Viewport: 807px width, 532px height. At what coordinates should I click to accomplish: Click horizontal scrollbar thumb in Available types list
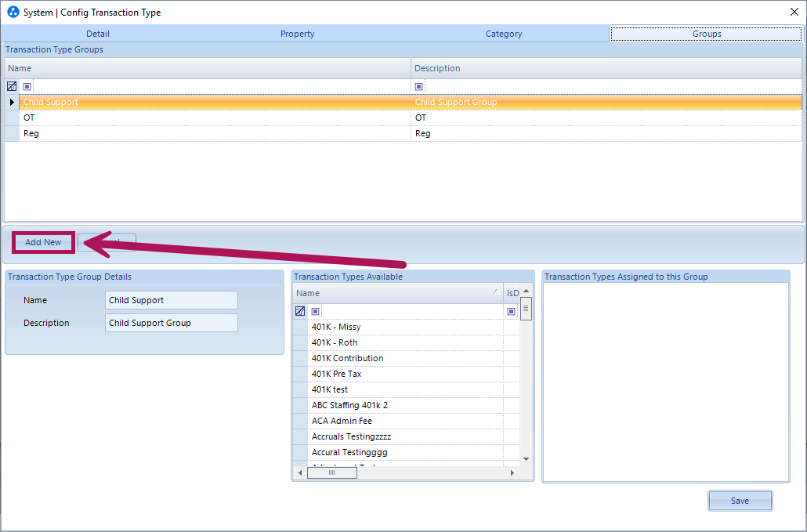(332, 472)
